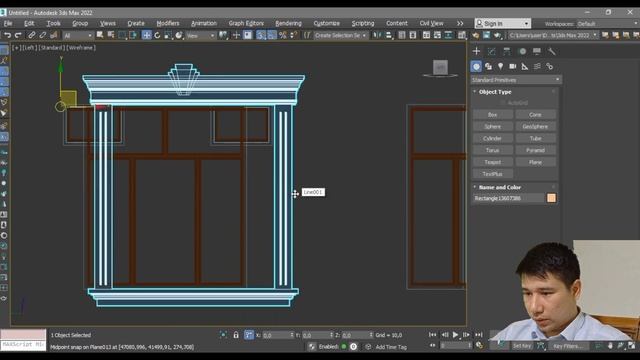Viewport: 640px width, 360px height.
Task: Click the Undo arrow icon
Action: point(7,36)
